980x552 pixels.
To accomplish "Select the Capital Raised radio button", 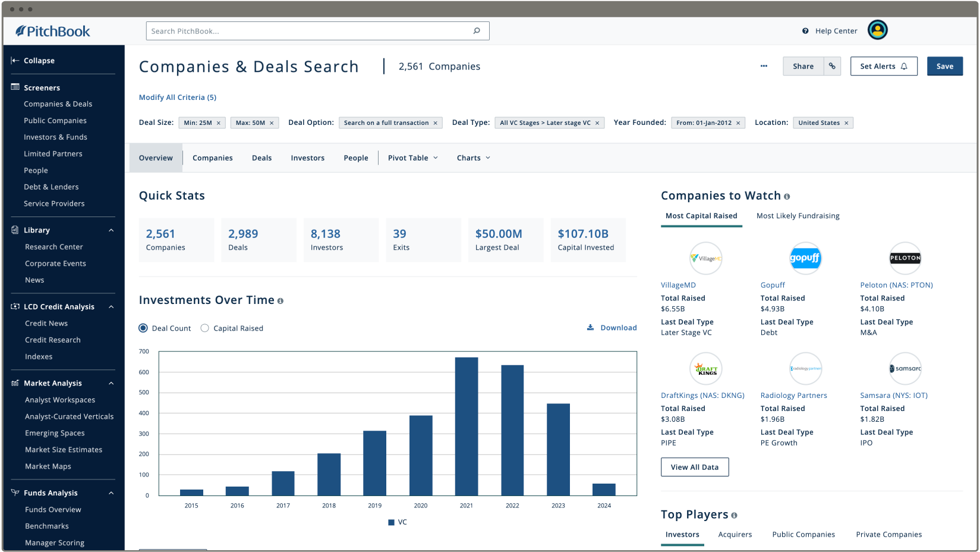I will coord(205,328).
